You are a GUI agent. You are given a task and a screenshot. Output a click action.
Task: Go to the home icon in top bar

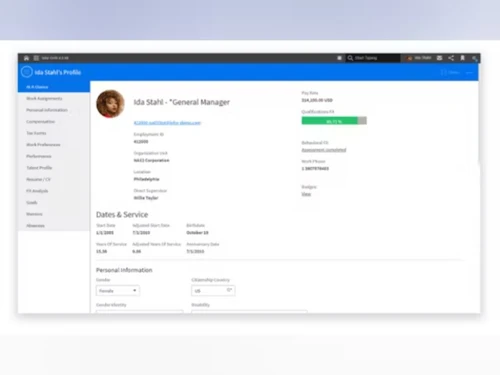click(x=26, y=58)
